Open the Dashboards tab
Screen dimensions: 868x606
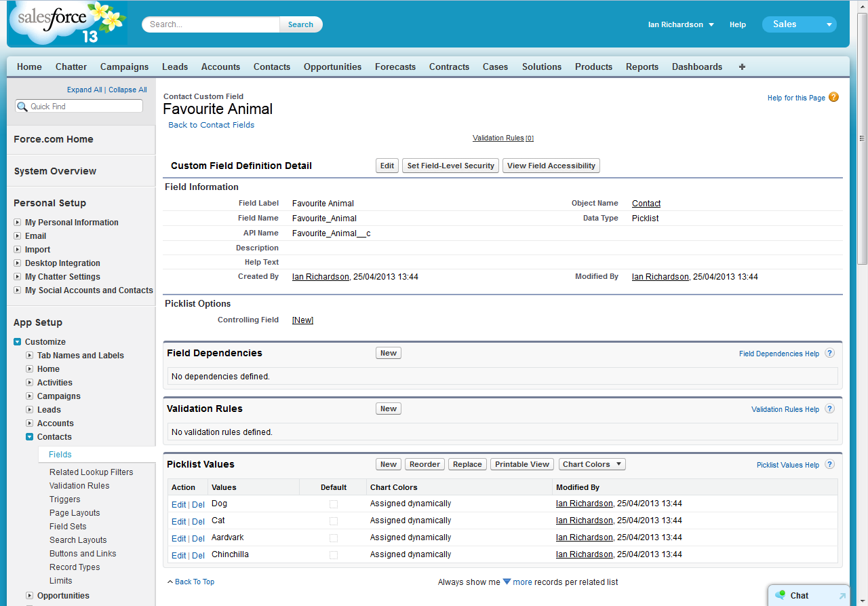pyautogui.click(x=696, y=67)
